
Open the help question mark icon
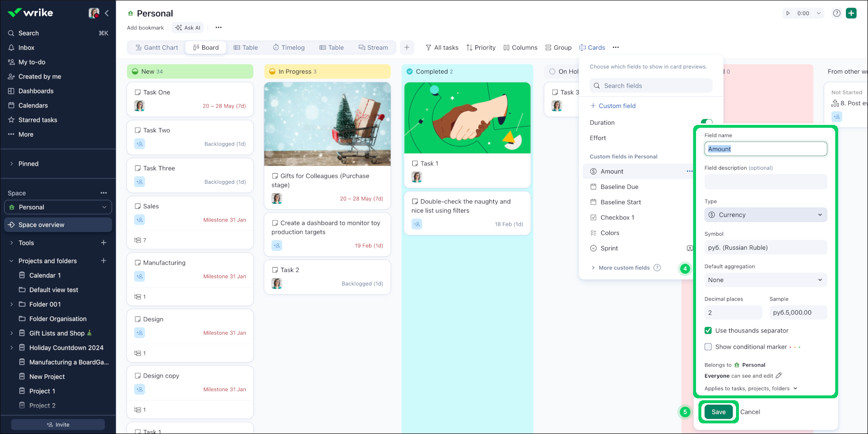[x=837, y=13]
